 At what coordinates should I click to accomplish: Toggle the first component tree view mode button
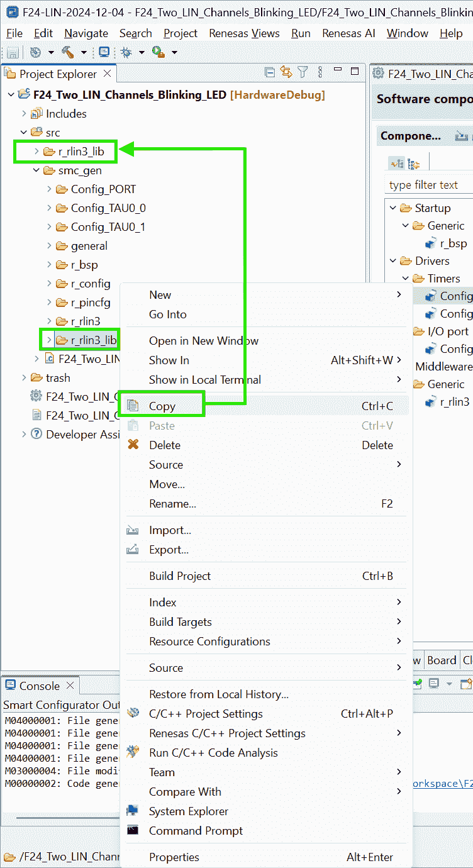(x=397, y=164)
